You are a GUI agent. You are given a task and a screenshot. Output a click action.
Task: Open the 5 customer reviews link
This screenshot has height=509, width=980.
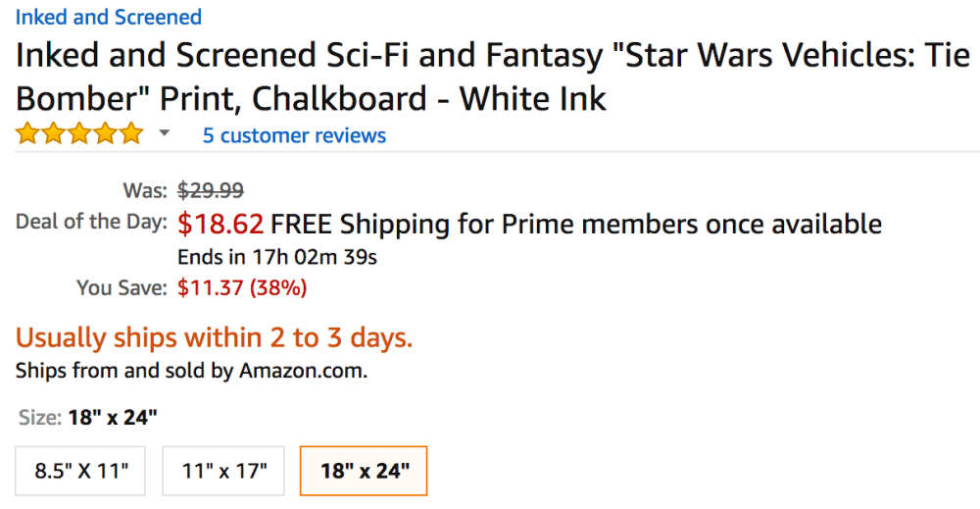pyautogui.click(x=294, y=135)
